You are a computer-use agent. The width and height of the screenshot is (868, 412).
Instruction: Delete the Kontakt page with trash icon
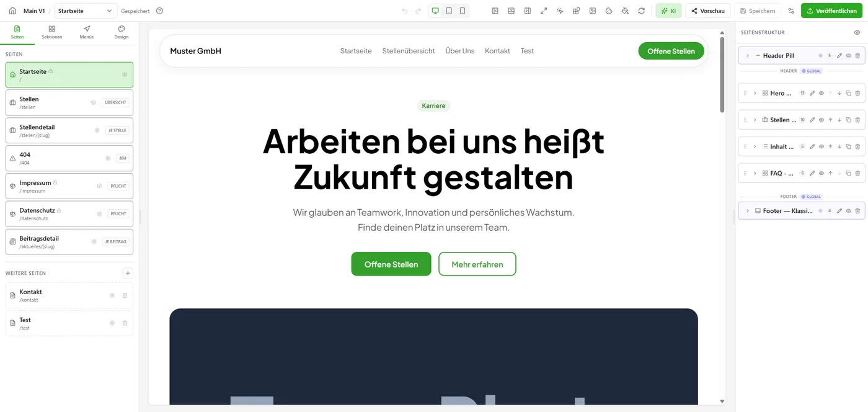tap(125, 295)
